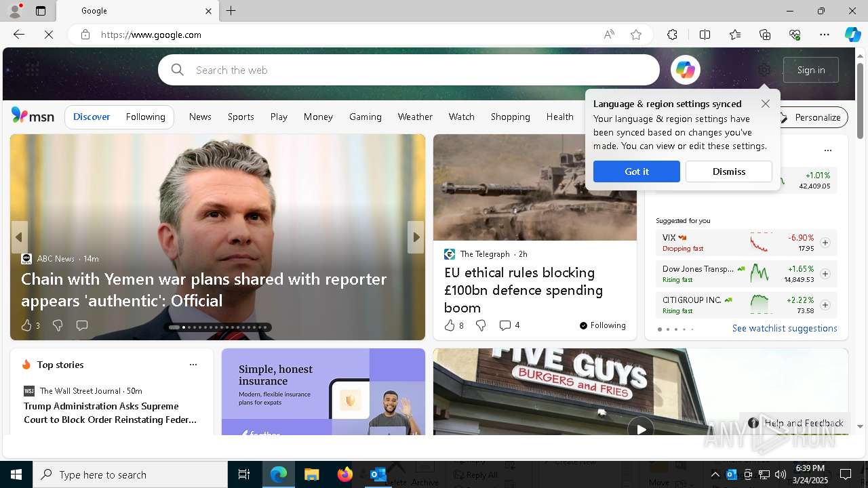Open the apps grid launcher icon

[x=32, y=70]
